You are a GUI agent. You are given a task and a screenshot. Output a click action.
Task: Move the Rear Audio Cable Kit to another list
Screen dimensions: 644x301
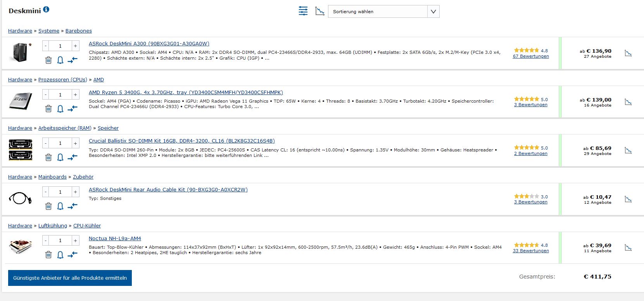(x=73, y=206)
